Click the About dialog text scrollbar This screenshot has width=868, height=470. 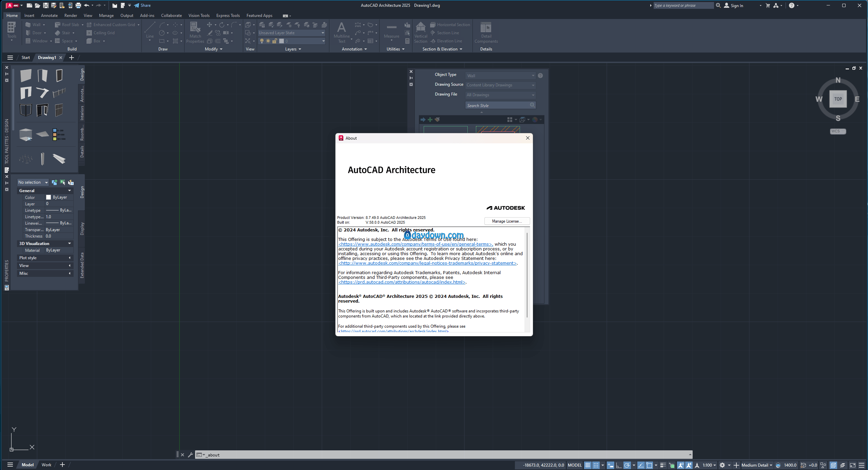527,275
